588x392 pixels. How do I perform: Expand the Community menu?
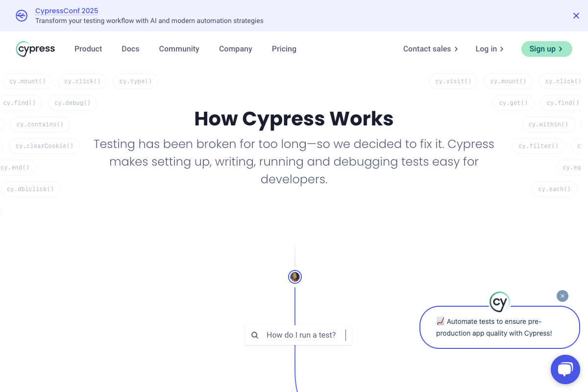179,49
